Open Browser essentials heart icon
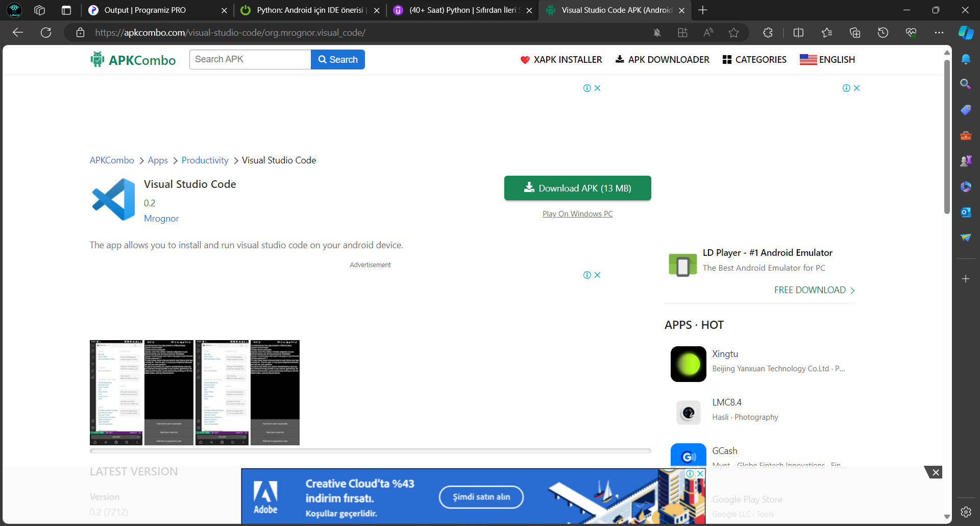 point(911,33)
